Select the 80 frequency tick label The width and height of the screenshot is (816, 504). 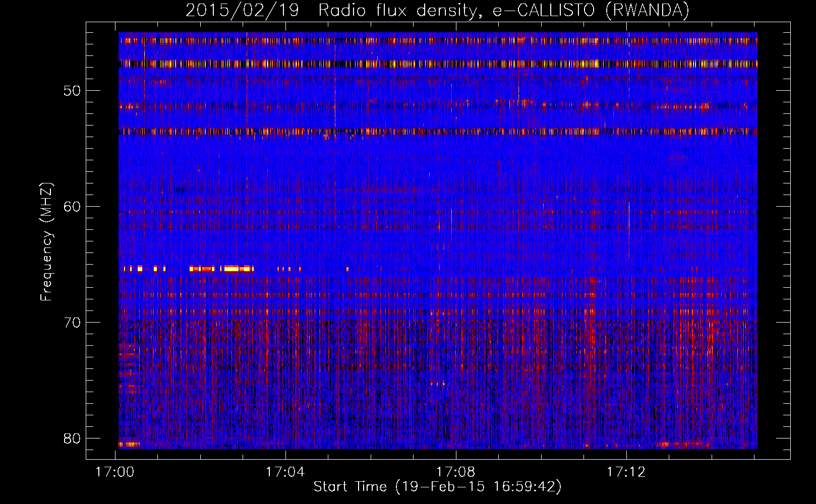[72, 438]
